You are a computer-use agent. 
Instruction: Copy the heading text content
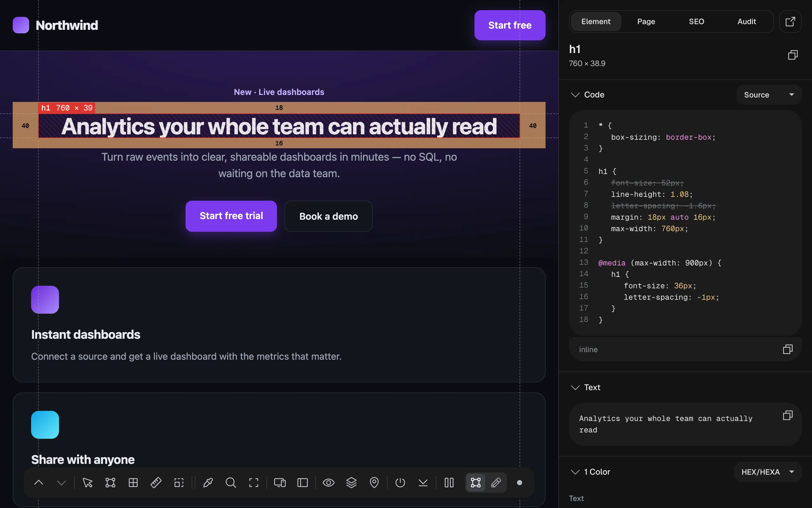788,416
